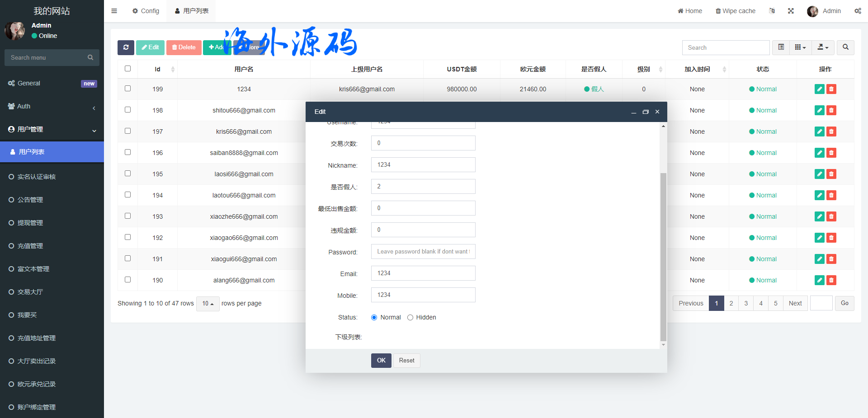Screen dimensions: 868x418
Task: Click the fullscreen icon in top bar
Action: (791, 11)
